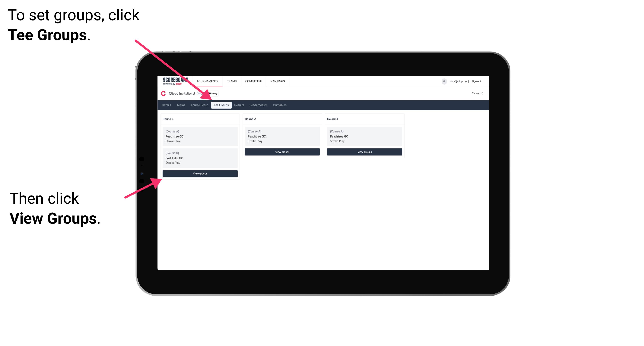Open the Teams navigation link

click(231, 81)
